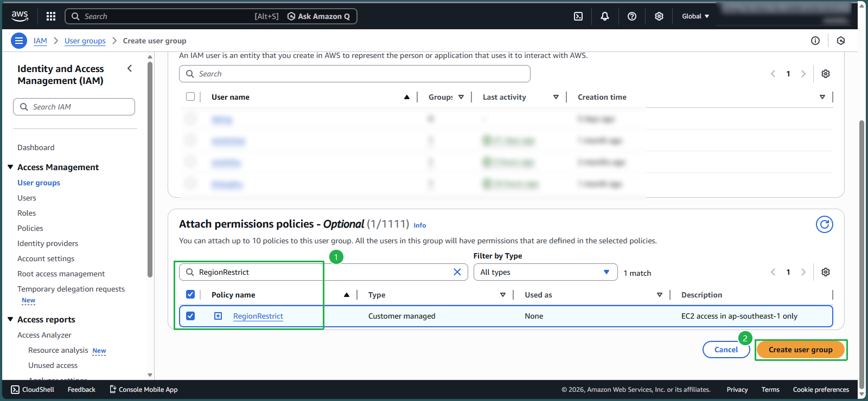Clear the RegionRestrict policy search
This screenshot has width=868, height=401.
[457, 272]
